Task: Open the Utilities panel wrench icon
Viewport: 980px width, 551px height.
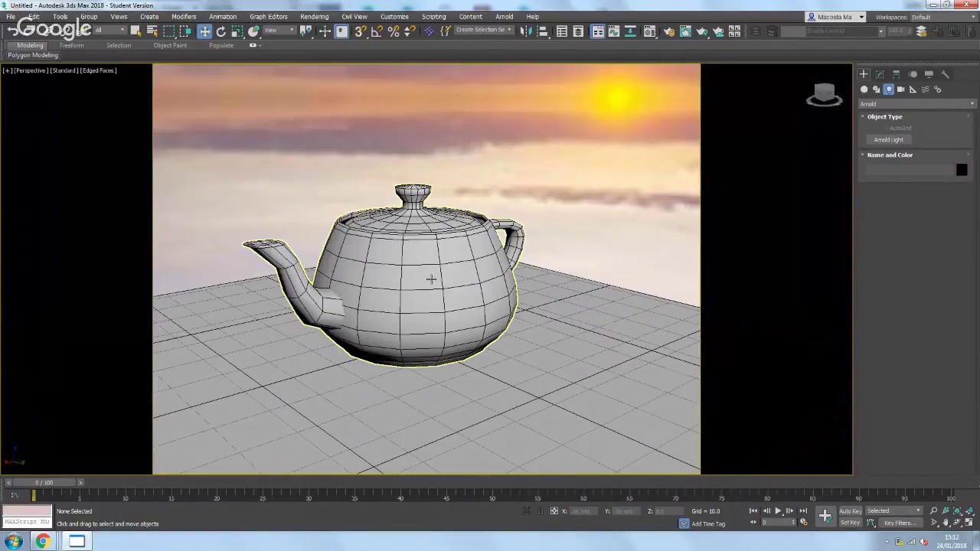Action: (x=945, y=74)
